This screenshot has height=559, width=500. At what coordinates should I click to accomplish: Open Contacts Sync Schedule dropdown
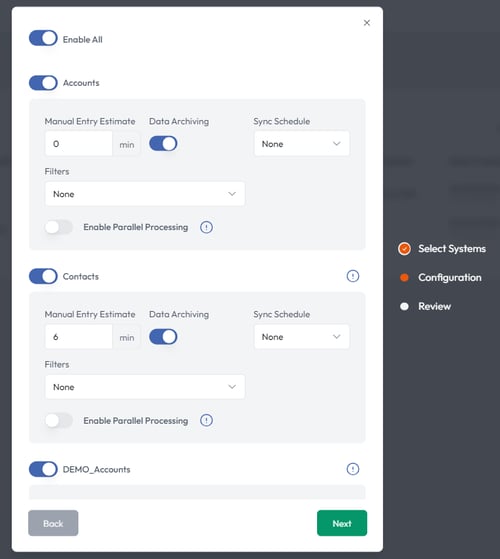[301, 337]
